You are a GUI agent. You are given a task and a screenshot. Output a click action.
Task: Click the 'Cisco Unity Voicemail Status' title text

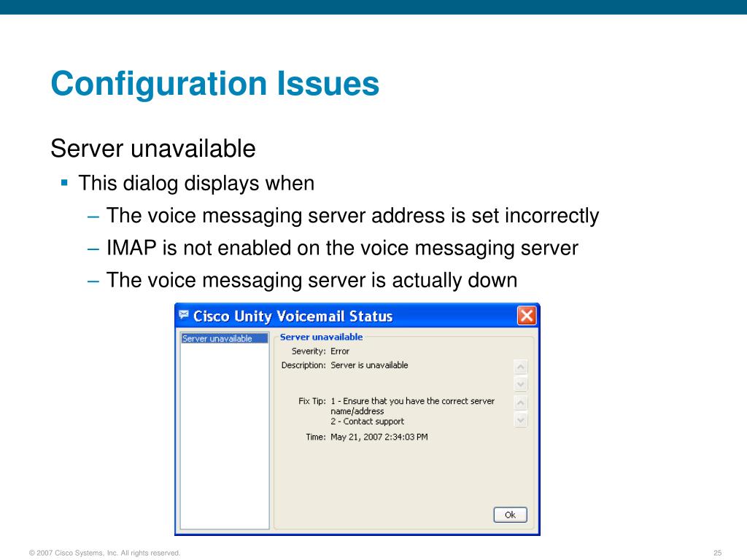[x=293, y=316]
